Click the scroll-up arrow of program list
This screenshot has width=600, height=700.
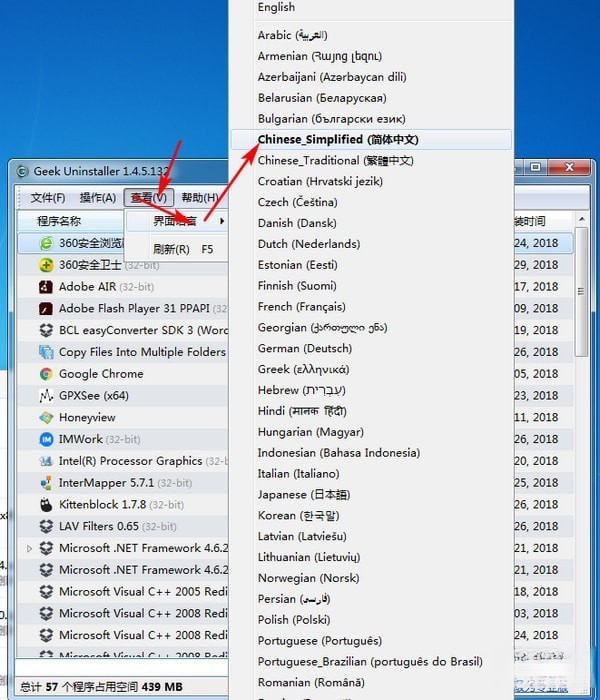coord(581,219)
